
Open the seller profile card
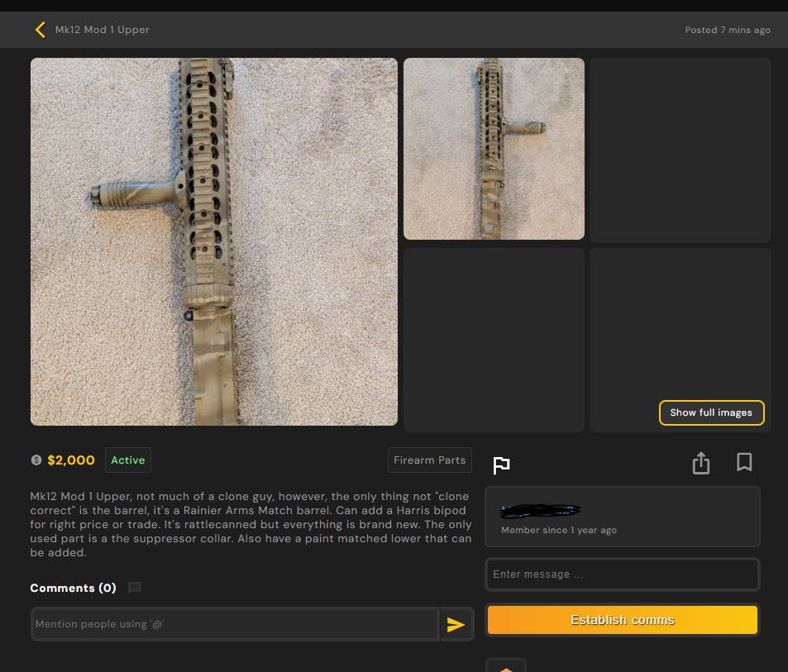(622, 517)
